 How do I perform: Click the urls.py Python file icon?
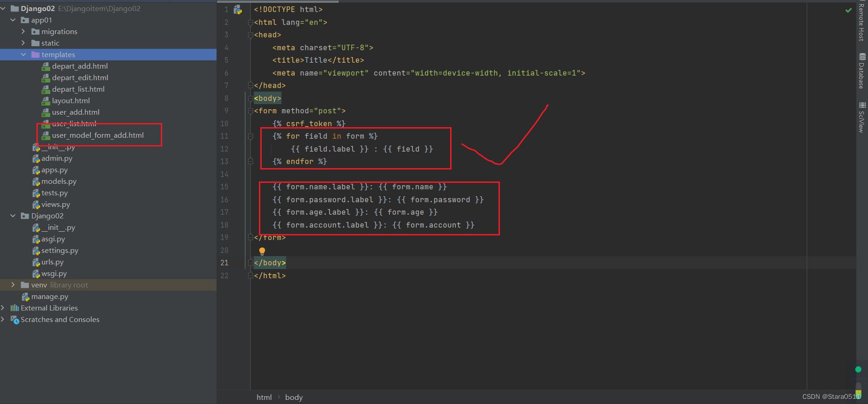[x=36, y=262]
